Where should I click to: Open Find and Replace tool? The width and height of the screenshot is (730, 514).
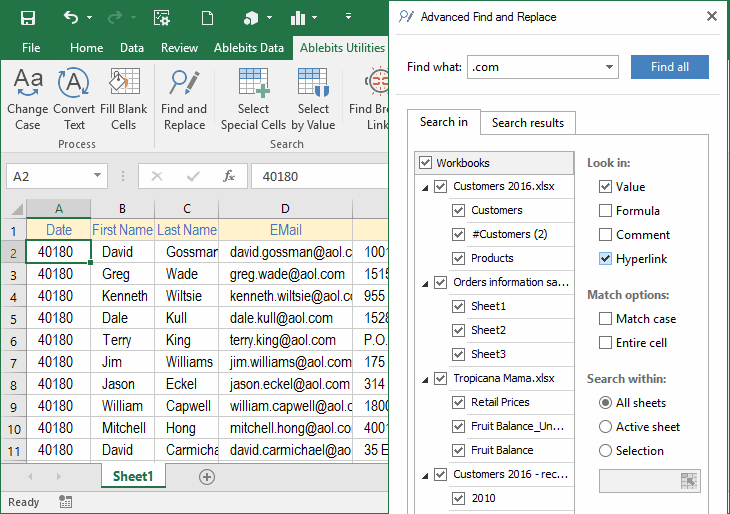[184, 99]
